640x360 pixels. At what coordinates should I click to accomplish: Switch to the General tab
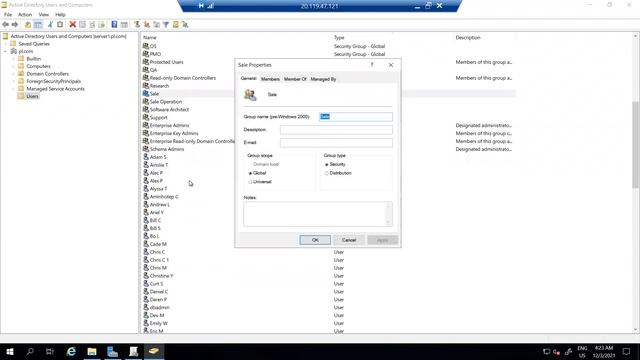[249, 78]
